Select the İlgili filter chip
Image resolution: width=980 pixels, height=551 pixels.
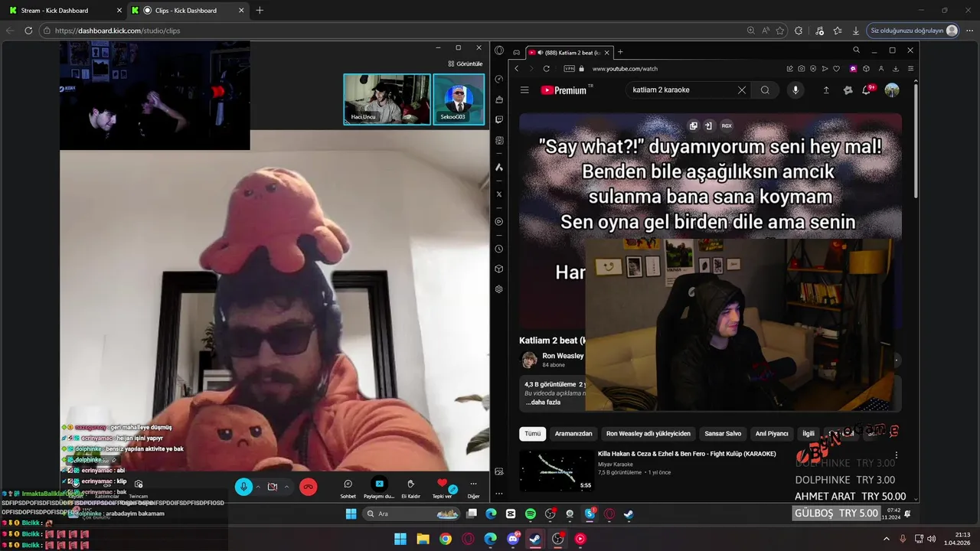tap(808, 433)
